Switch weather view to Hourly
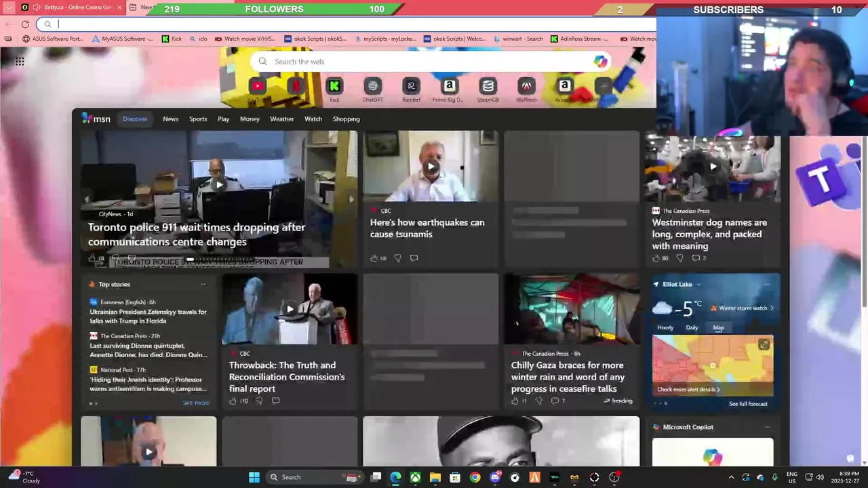The image size is (868, 488). point(665,327)
